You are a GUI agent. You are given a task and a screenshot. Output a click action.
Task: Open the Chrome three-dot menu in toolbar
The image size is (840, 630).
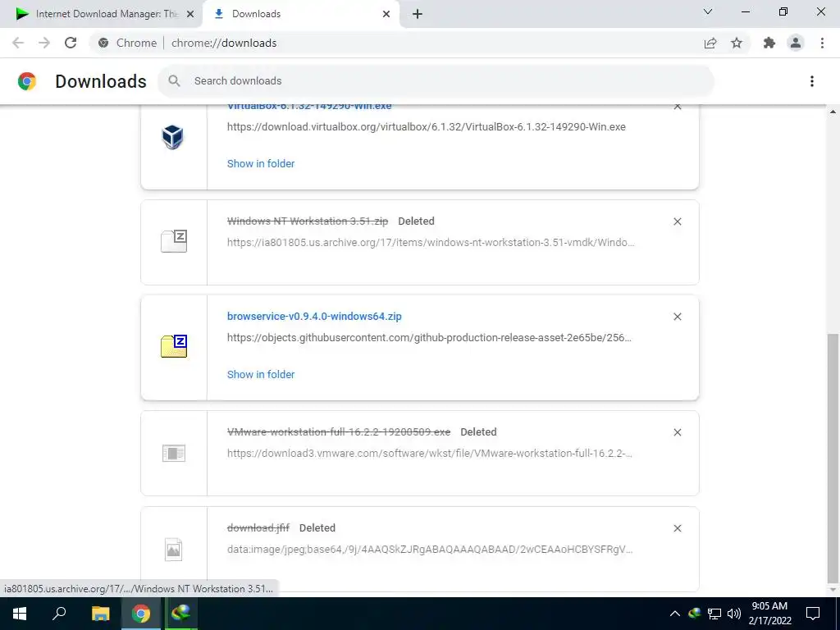[x=822, y=43]
